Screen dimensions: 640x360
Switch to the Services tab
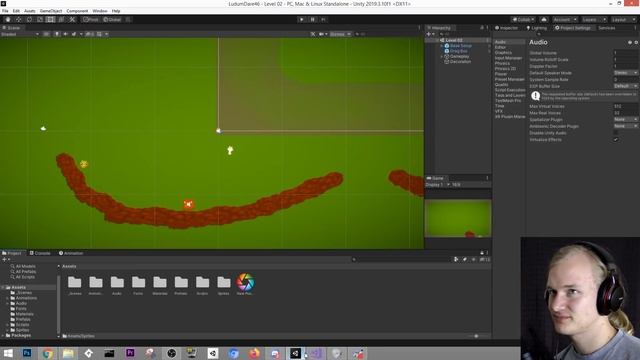(607, 28)
